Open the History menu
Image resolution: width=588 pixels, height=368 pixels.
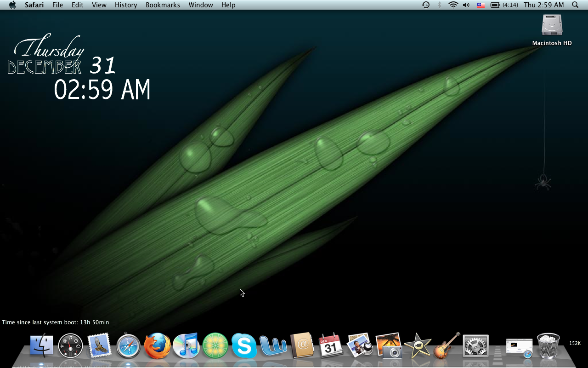(126, 5)
